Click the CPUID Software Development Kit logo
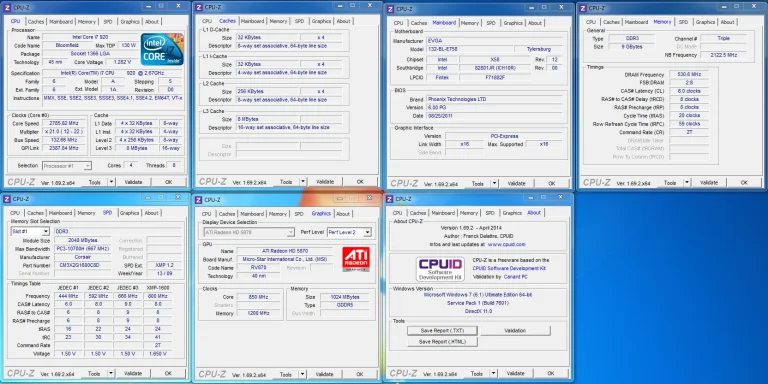 click(x=440, y=269)
